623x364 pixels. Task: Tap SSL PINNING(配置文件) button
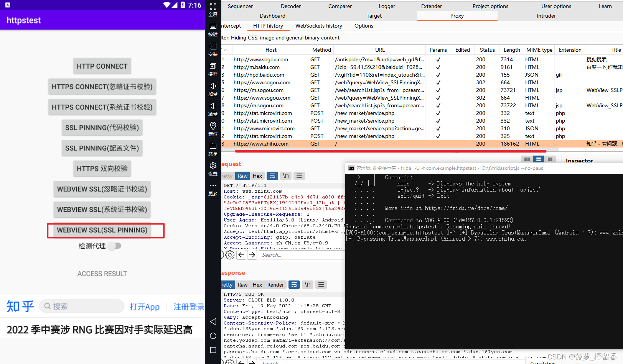[x=102, y=148]
